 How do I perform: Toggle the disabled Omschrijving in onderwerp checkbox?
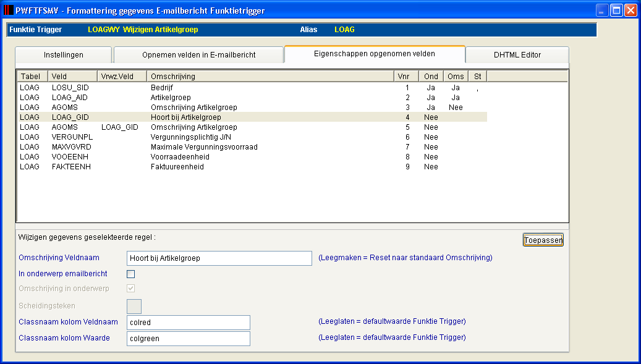pos(131,289)
